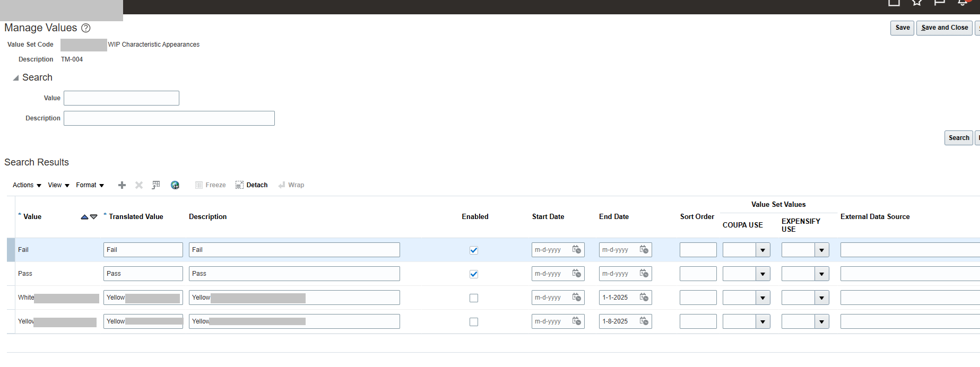Image resolution: width=980 pixels, height=367 pixels.
Task: Open the View menu
Action: click(59, 185)
